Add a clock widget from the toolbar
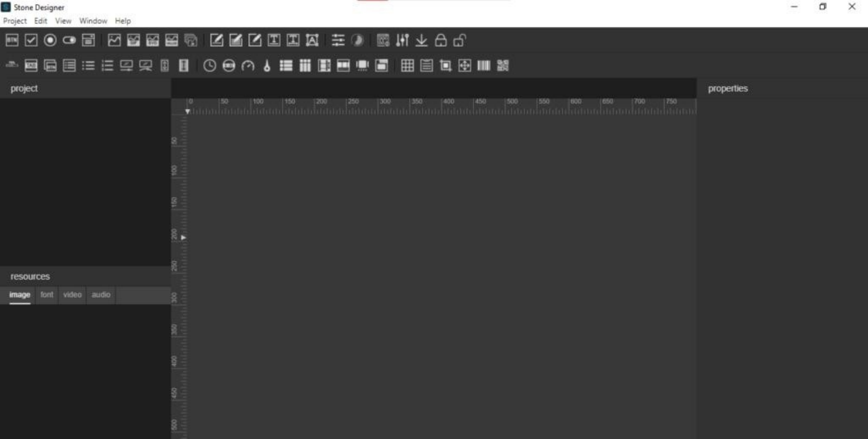Image resolution: width=868 pixels, height=439 pixels. [210, 66]
